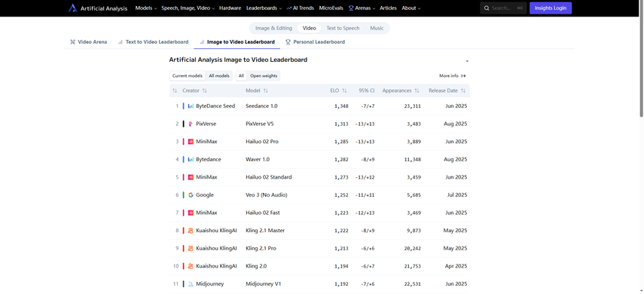Open the AI Trends nav link
Screen dimensions: 644x294
(x=301, y=8)
